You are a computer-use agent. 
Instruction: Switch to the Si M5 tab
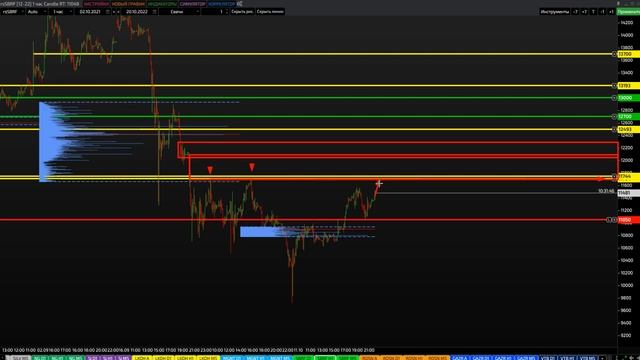point(123,358)
